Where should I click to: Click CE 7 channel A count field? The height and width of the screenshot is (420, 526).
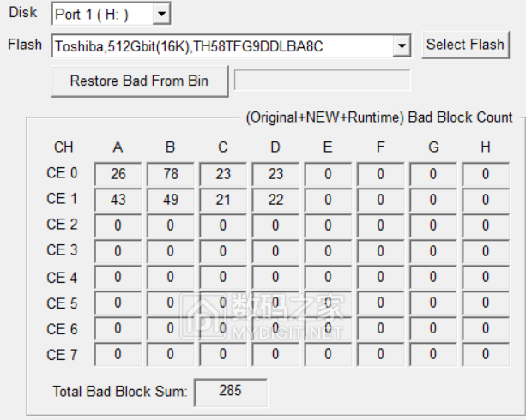(118, 354)
